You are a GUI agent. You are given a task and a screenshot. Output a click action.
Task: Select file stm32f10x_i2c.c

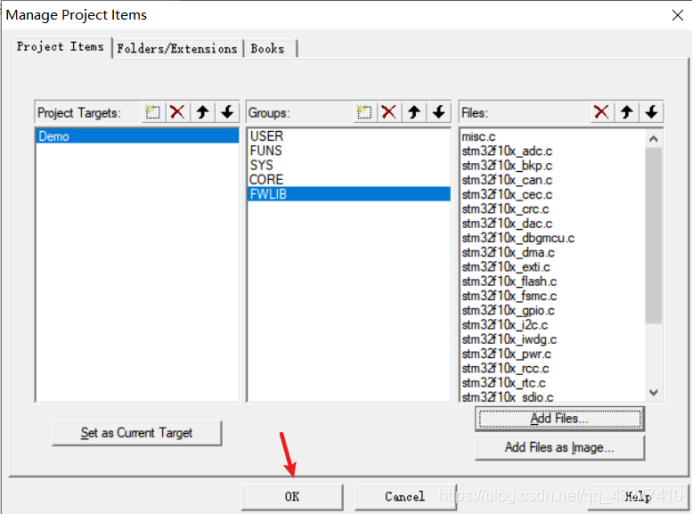pos(553,325)
